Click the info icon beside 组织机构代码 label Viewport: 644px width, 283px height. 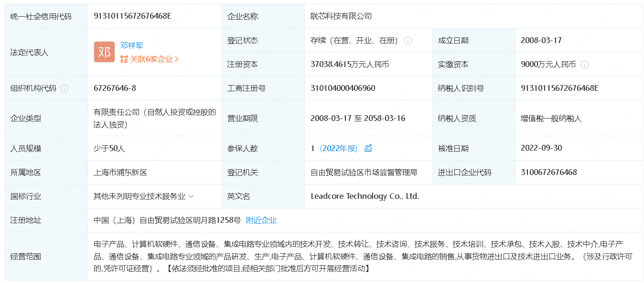[x=64, y=88]
